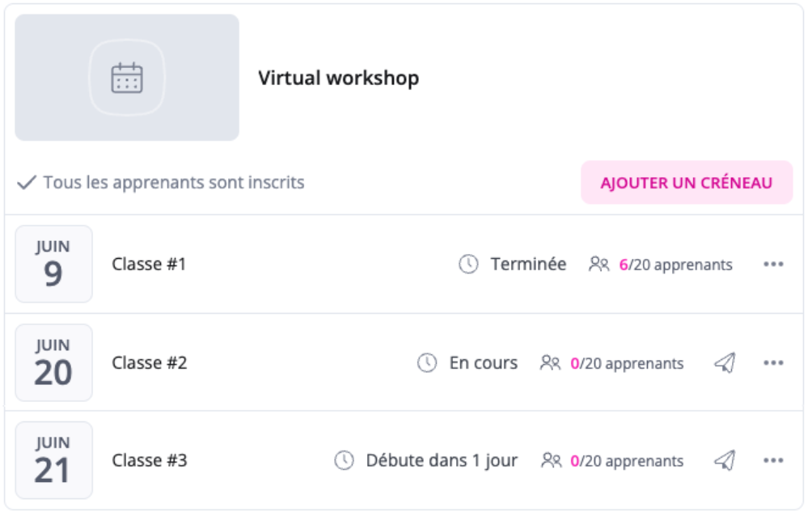The image size is (812, 512).
Task: Open the three-dot menu for Classe #1
Action: (x=773, y=264)
